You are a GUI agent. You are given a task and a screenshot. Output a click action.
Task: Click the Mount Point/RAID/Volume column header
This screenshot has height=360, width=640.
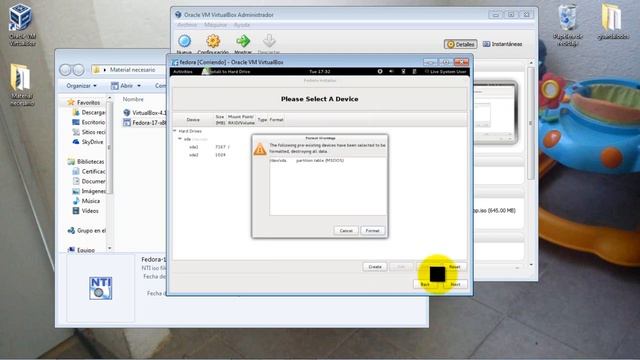click(x=241, y=120)
